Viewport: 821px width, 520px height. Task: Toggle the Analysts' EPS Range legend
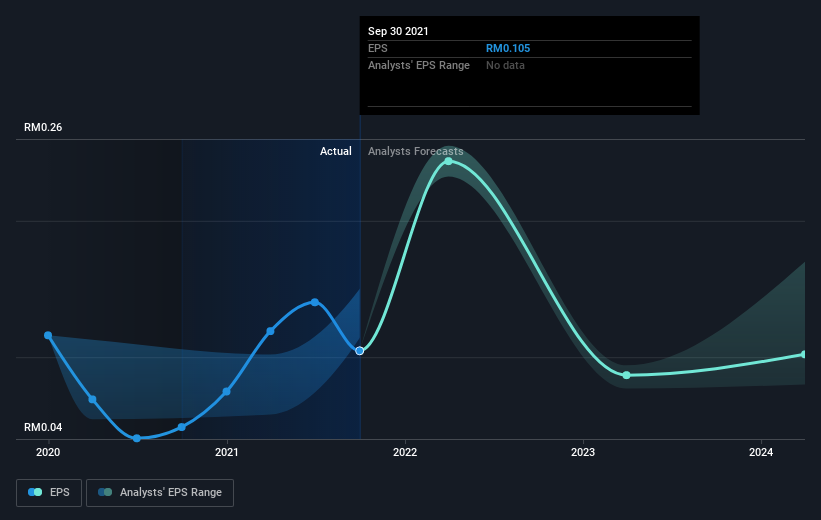(x=160, y=493)
